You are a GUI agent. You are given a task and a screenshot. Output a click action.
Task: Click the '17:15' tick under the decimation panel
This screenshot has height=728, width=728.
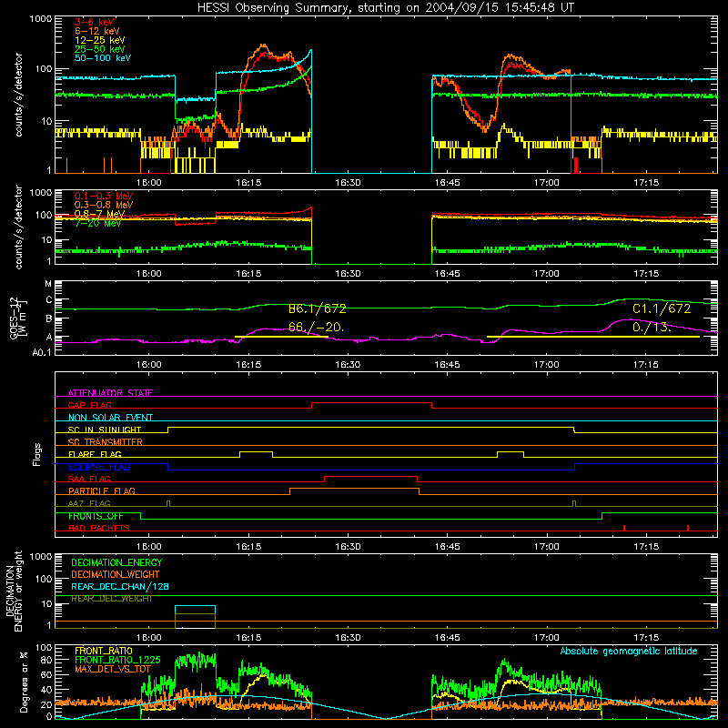coord(646,638)
